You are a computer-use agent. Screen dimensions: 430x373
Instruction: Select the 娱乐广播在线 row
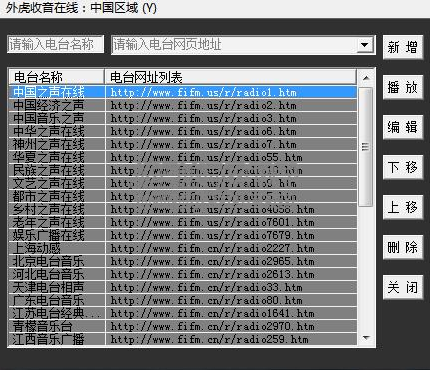(x=183, y=235)
